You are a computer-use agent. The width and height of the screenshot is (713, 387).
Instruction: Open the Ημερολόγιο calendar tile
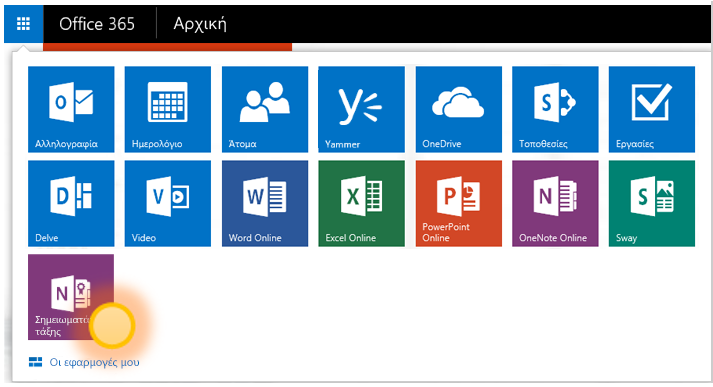pos(168,109)
